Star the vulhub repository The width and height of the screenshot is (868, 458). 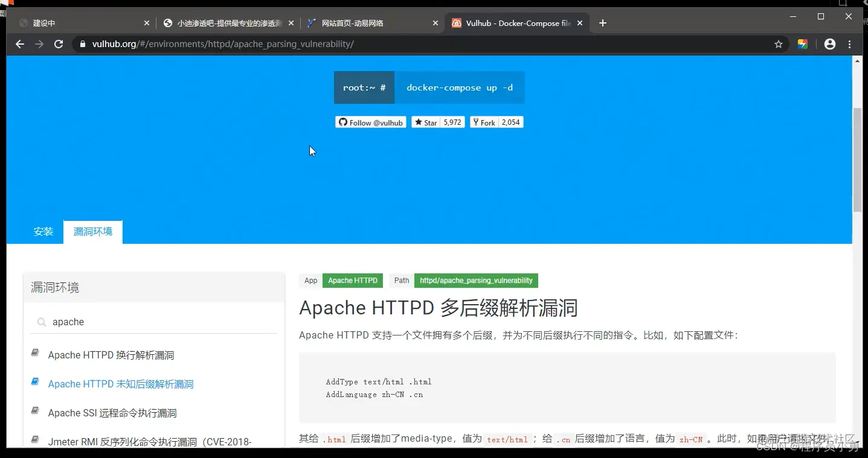click(425, 122)
